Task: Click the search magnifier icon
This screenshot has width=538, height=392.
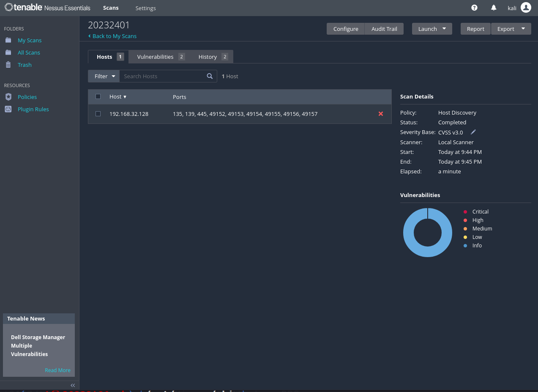Action: pyautogui.click(x=210, y=76)
